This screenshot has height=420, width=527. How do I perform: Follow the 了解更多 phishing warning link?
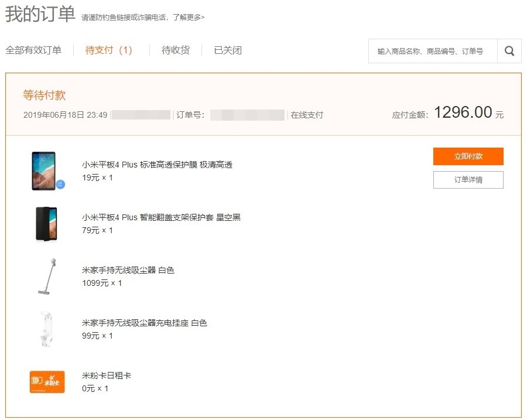[189, 17]
